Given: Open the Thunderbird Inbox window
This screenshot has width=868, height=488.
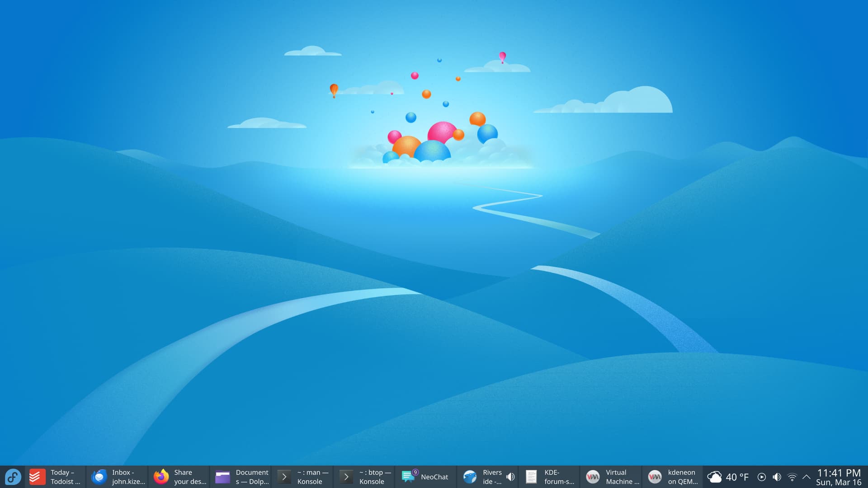Looking at the screenshot, I should pos(118,477).
